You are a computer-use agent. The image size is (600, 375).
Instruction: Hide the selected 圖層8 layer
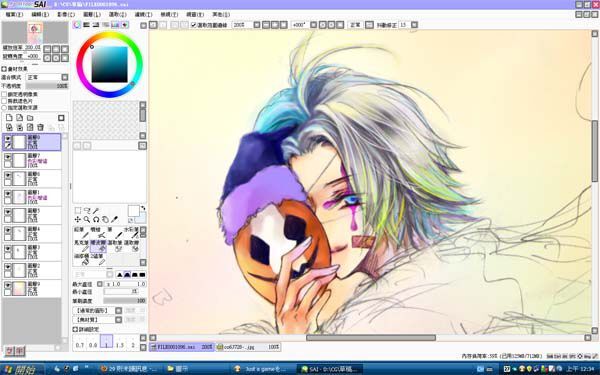coord(8,139)
